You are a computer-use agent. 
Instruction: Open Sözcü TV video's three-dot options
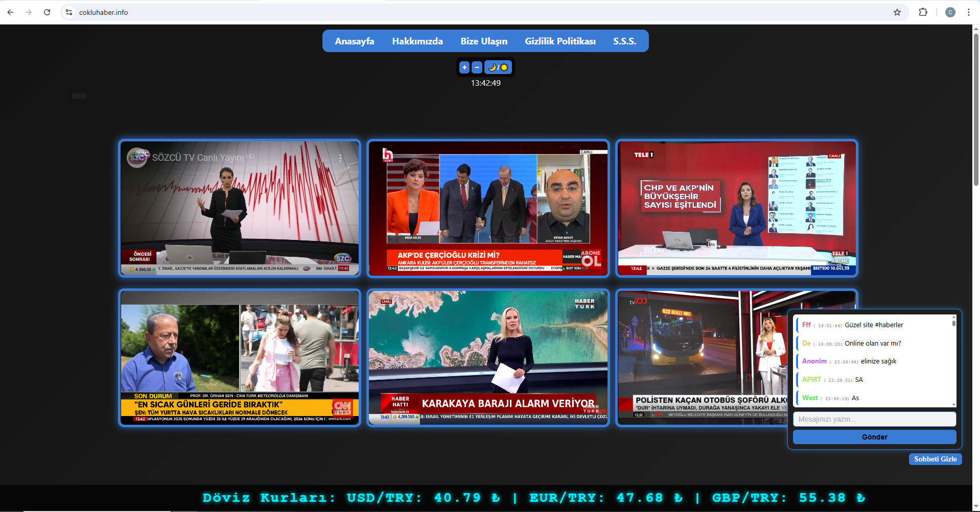pyautogui.click(x=340, y=158)
